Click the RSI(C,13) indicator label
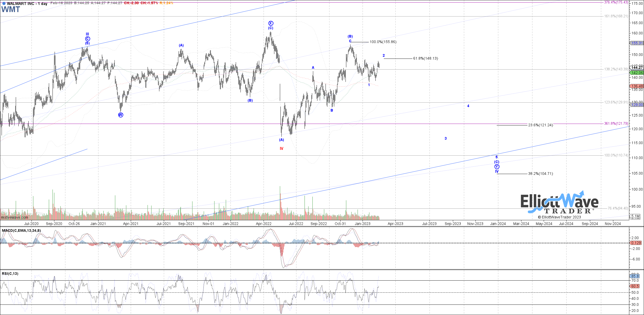Screen dimensions: 644x315 [x=10, y=274]
